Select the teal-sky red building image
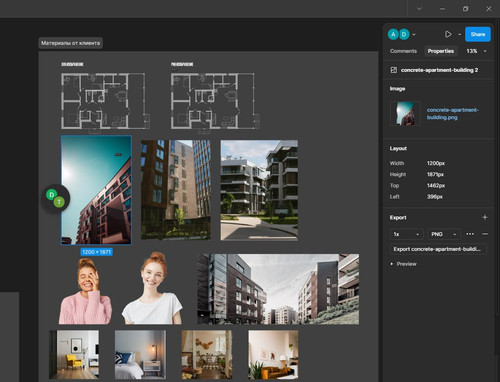This screenshot has height=382, width=500. coord(96,190)
